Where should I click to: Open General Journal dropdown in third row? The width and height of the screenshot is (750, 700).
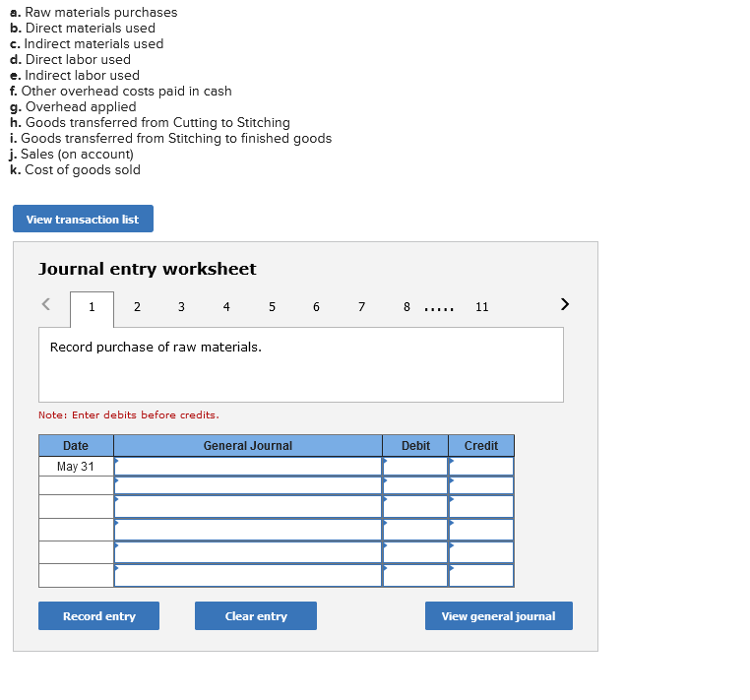click(x=248, y=507)
